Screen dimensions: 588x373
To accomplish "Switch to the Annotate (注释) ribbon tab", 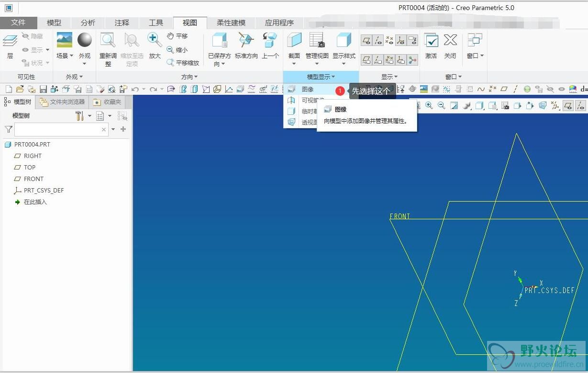I will [122, 23].
